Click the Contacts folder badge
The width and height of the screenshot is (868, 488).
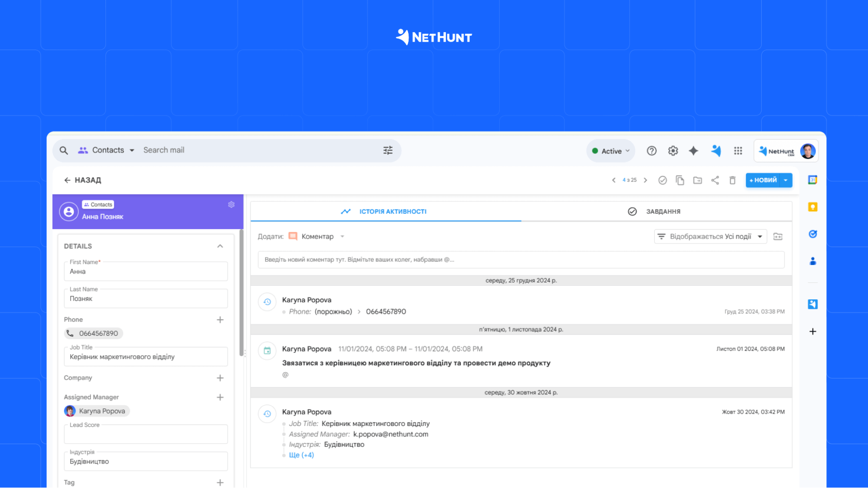tap(98, 205)
